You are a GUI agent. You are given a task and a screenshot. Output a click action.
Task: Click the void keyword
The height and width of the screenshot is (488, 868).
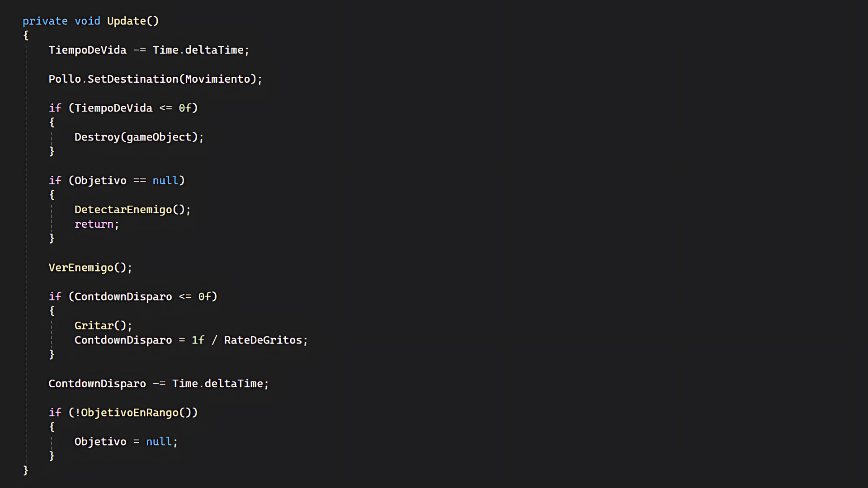pyautogui.click(x=87, y=21)
